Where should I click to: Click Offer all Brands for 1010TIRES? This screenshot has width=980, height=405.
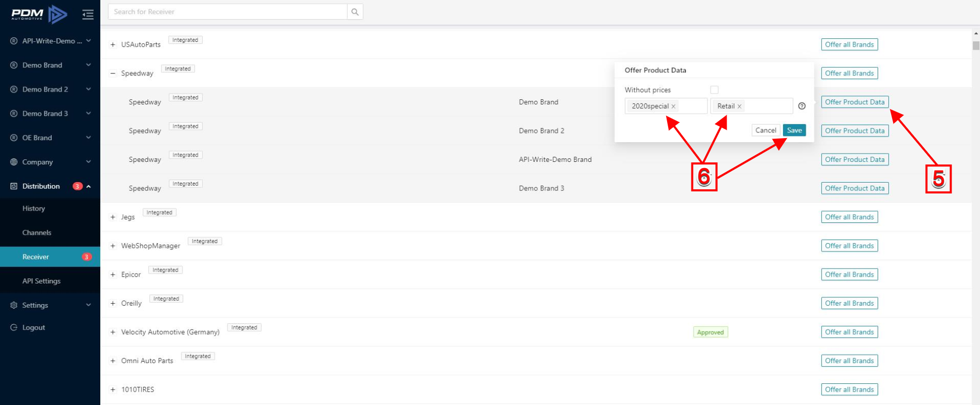pos(849,389)
